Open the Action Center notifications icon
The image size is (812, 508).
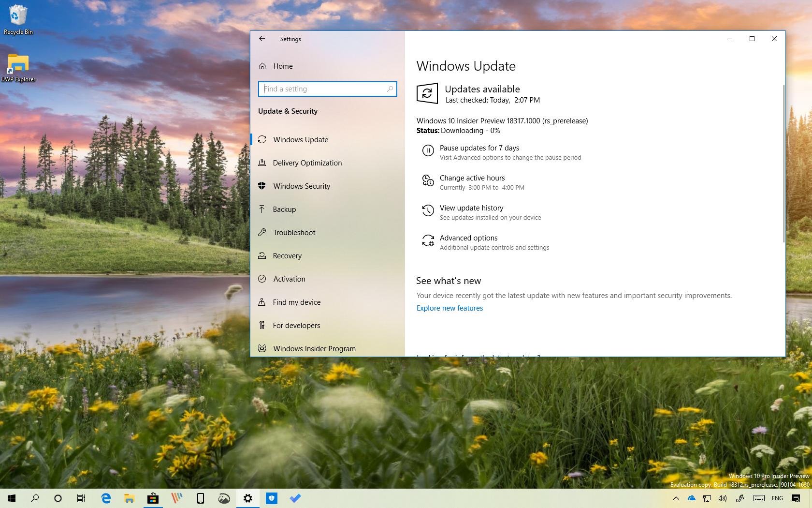pos(797,498)
